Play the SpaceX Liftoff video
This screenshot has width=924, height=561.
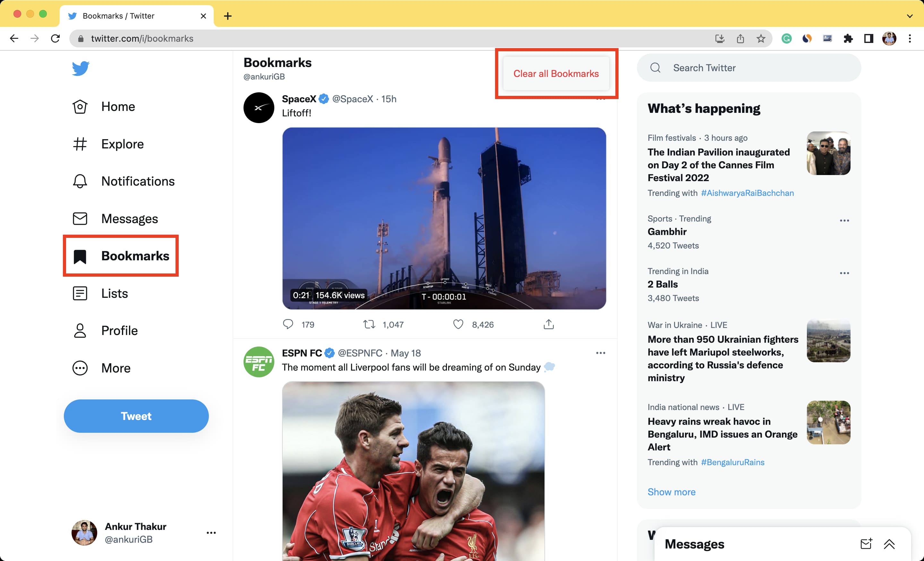coord(444,219)
